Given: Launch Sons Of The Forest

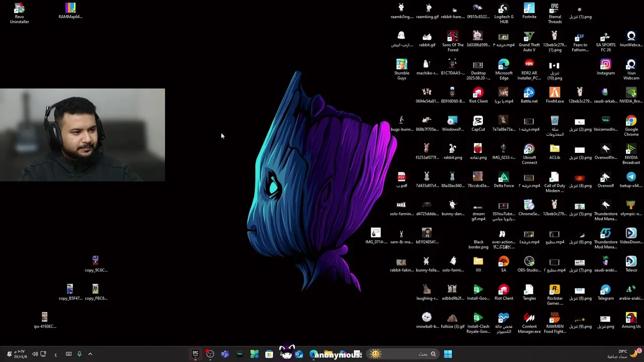Looking at the screenshot, I should (453, 41).
